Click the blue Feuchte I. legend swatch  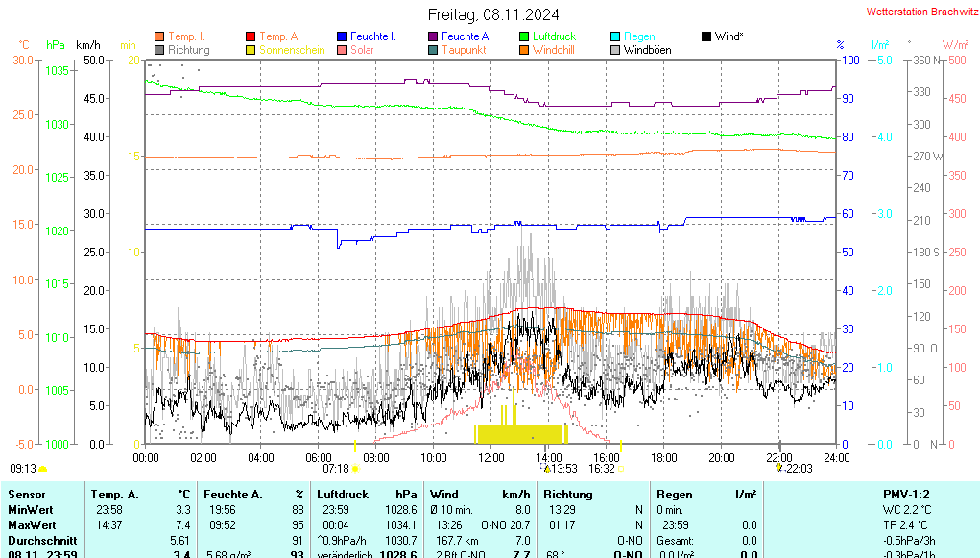click(342, 36)
